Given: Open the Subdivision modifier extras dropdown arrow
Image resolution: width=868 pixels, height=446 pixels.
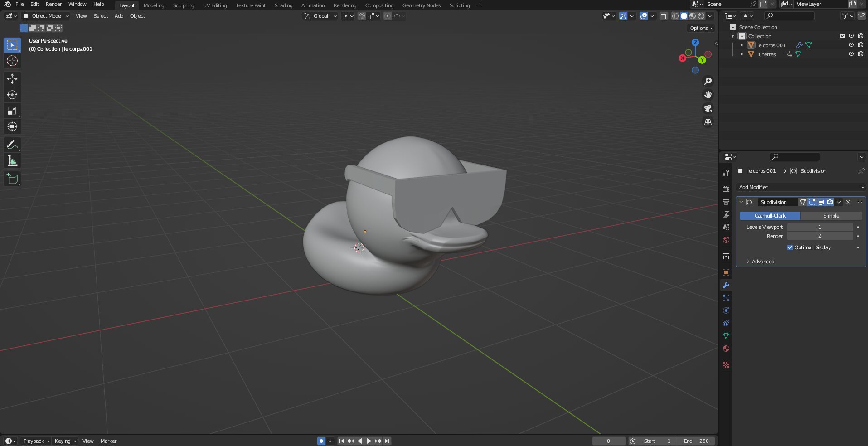Looking at the screenshot, I should pos(839,202).
